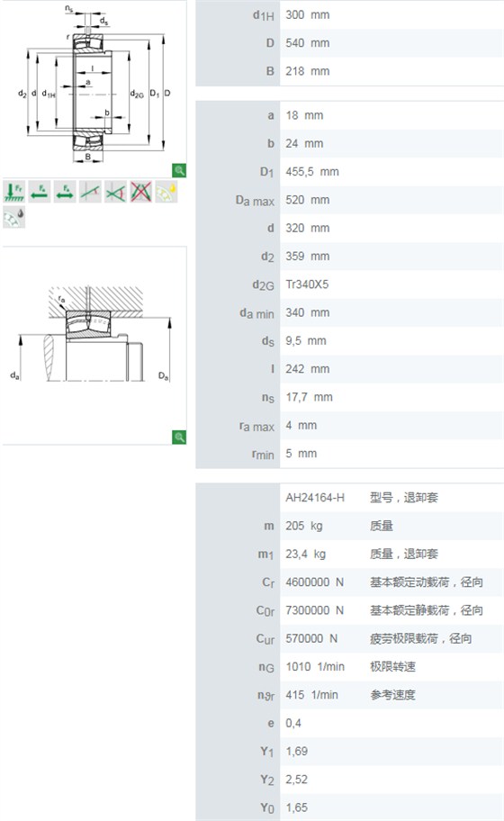Select the Cr value 4600000 N
Image resolution: width=504 pixels, height=821 pixels.
point(314,582)
